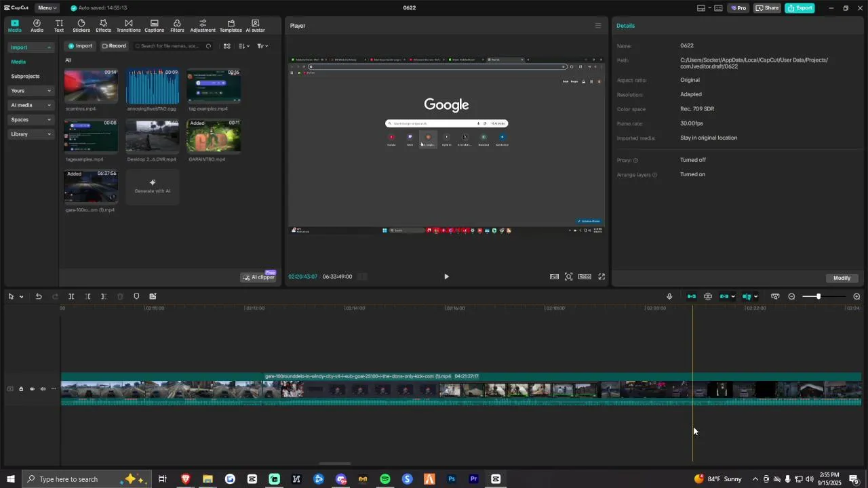This screenshot has height=488, width=868.
Task: Open Spotify from the taskbar
Action: point(385,479)
